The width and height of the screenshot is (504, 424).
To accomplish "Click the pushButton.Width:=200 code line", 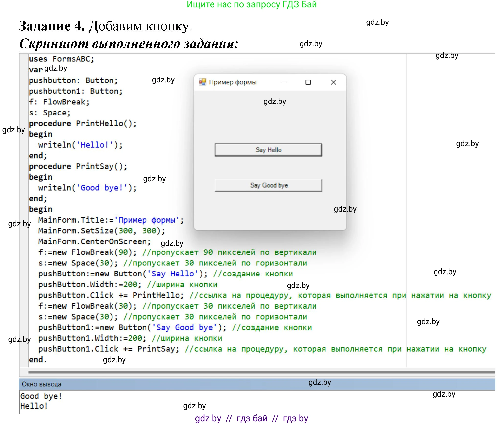I will click(90, 285).
